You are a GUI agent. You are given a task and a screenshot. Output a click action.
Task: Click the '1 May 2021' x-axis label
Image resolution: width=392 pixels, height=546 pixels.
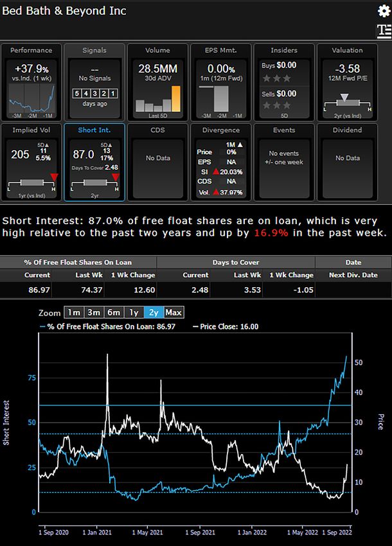pos(147,533)
